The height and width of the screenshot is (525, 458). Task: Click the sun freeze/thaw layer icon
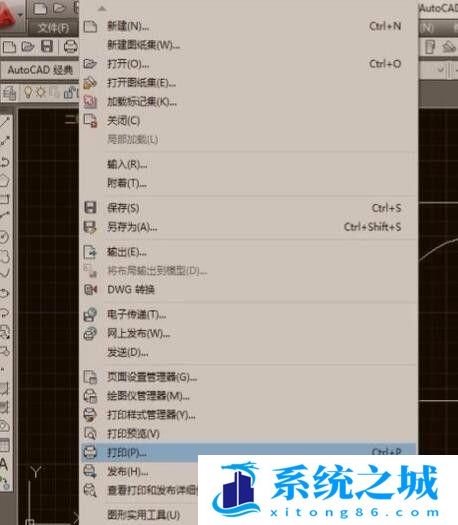(41, 92)
